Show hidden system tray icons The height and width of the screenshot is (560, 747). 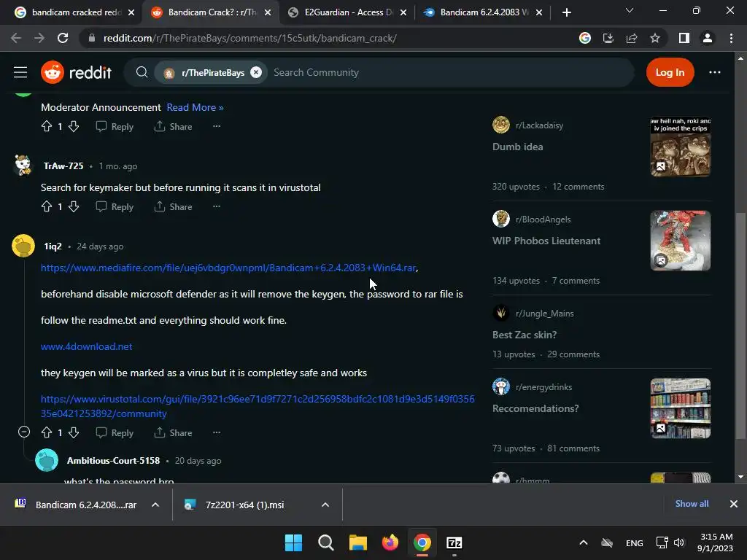(x=583, y=542)
